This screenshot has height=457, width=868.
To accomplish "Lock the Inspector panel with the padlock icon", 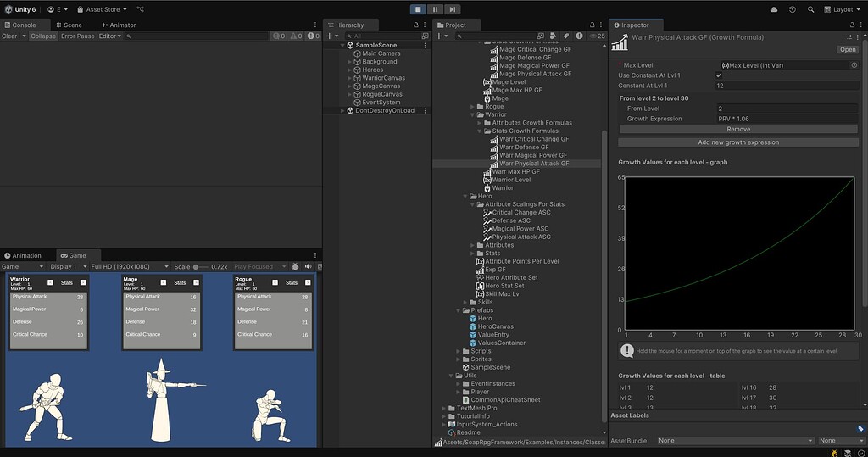I will [x=850, y=25].
